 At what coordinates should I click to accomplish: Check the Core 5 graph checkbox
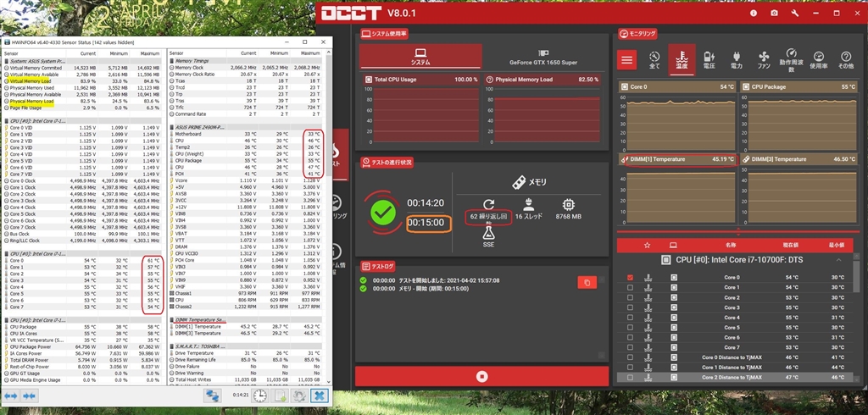coord(630,327)
